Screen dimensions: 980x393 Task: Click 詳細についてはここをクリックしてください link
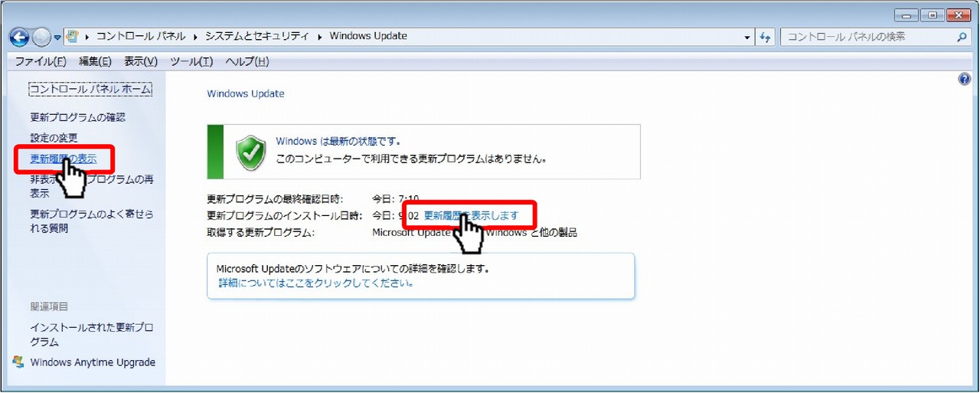[x=316, y=283]
